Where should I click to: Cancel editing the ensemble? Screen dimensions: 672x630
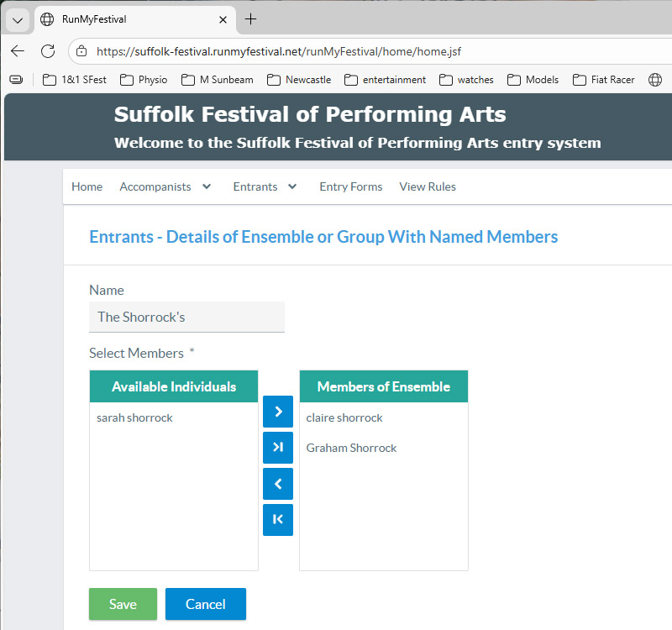point(205,604)
